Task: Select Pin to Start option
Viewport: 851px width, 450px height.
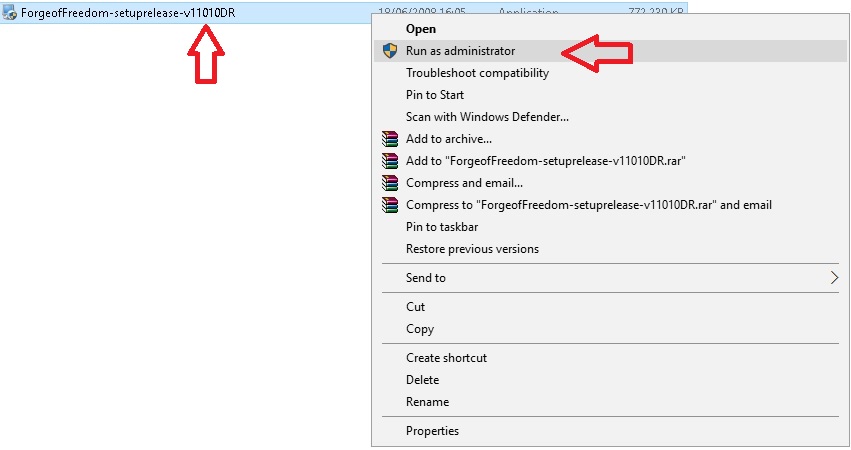Action: [435, 95]
